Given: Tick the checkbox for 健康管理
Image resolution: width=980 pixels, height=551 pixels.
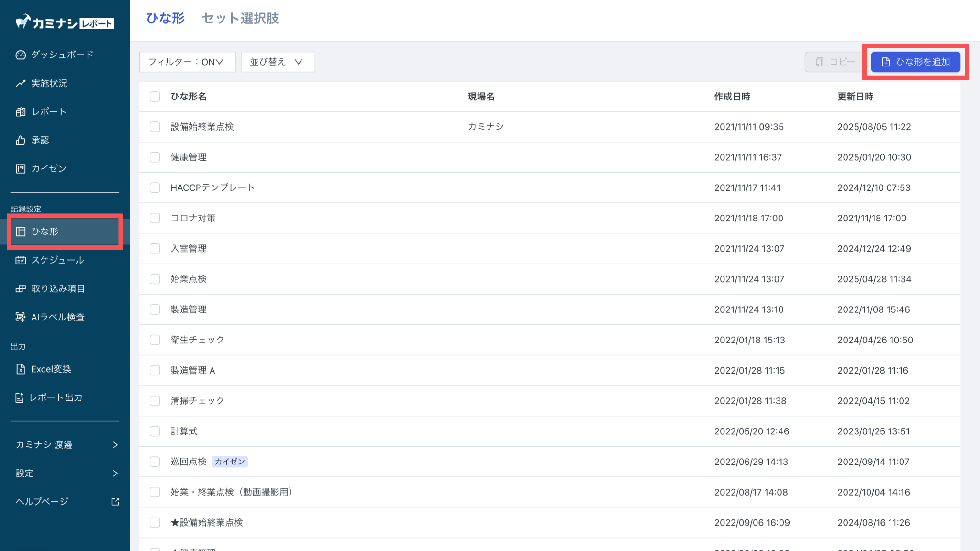Looking at the screenshot, I should (x=155, y=157).
